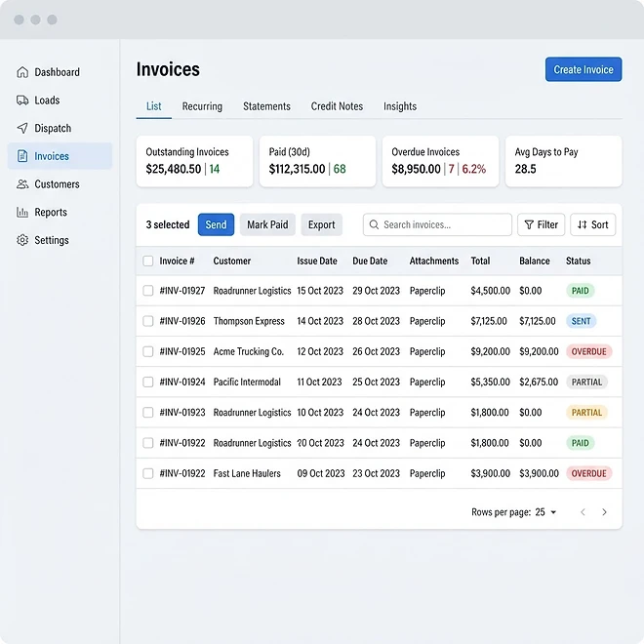Click the PAID badge on #INV-01927
This screenshot has height=644, width=644.
(x=580, y=291)
